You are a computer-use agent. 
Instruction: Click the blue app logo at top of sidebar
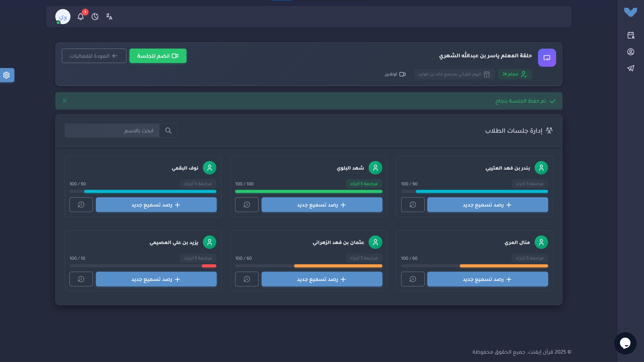[631, 12]
